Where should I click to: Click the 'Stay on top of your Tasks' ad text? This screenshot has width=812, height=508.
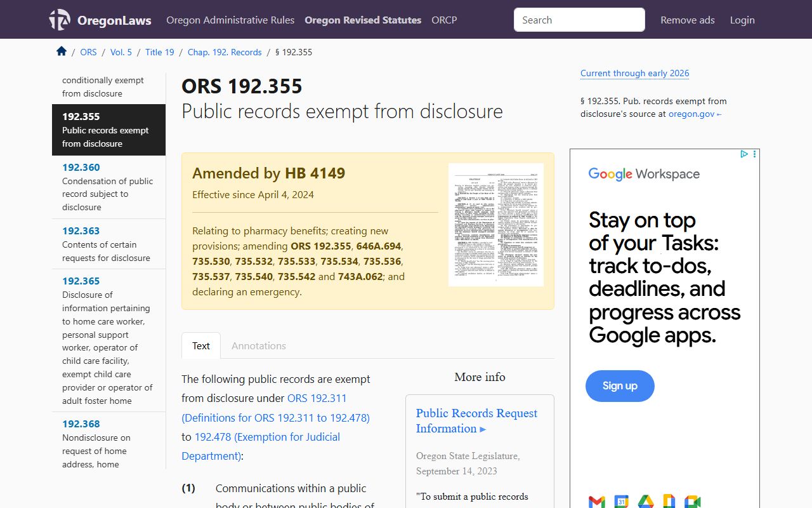[x=664, y=277]
